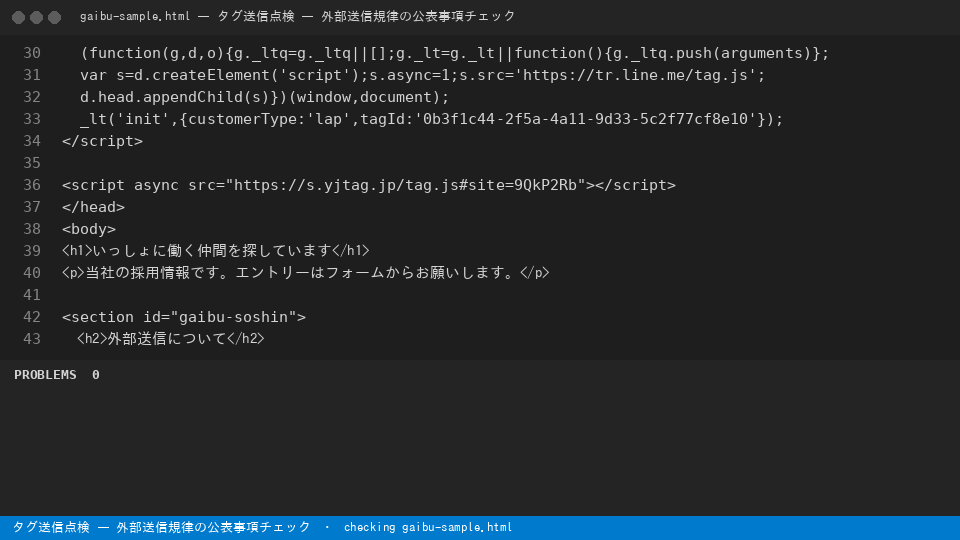Click the red close window dot
The height and width of the screenshot is (540, 960).
coord(18,17)
